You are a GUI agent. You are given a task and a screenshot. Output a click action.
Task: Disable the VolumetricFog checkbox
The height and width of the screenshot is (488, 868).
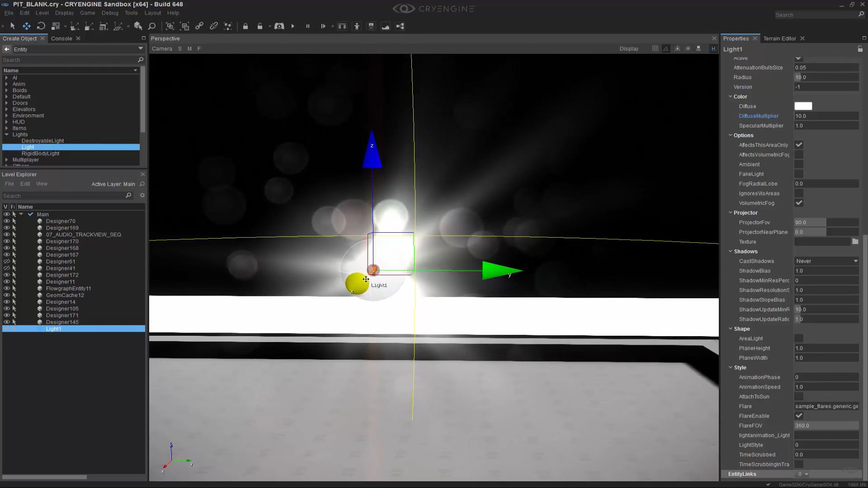pyautogui.click(x=799, y=203)
